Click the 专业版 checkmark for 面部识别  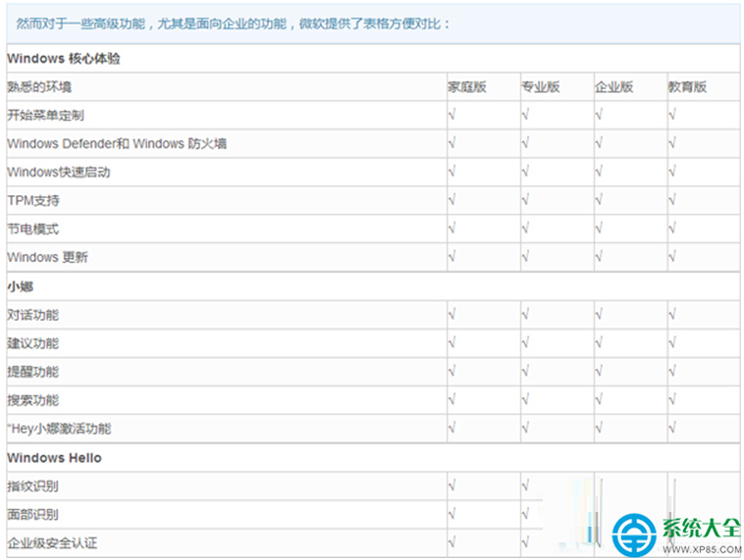[525, 514]
